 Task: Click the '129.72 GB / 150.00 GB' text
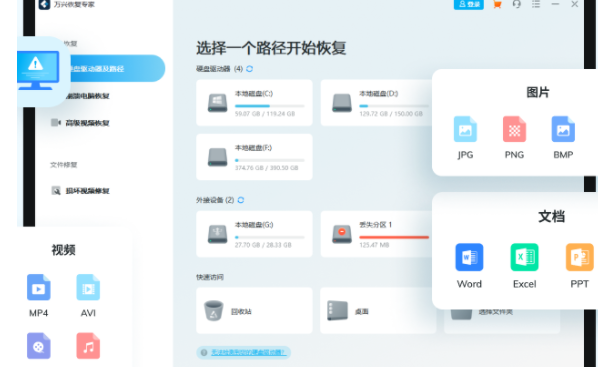(x=391, y=114)
